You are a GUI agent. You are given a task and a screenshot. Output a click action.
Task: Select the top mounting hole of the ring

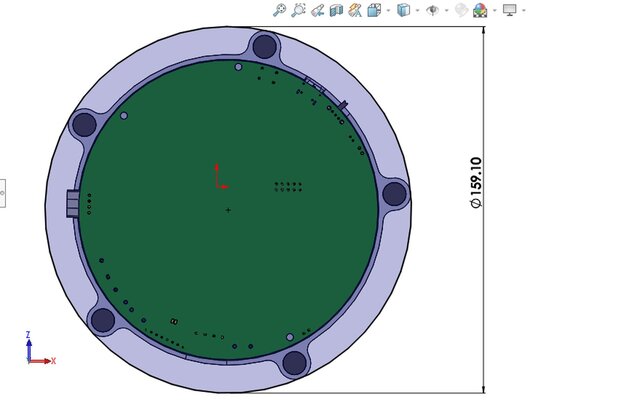(264, 46)
